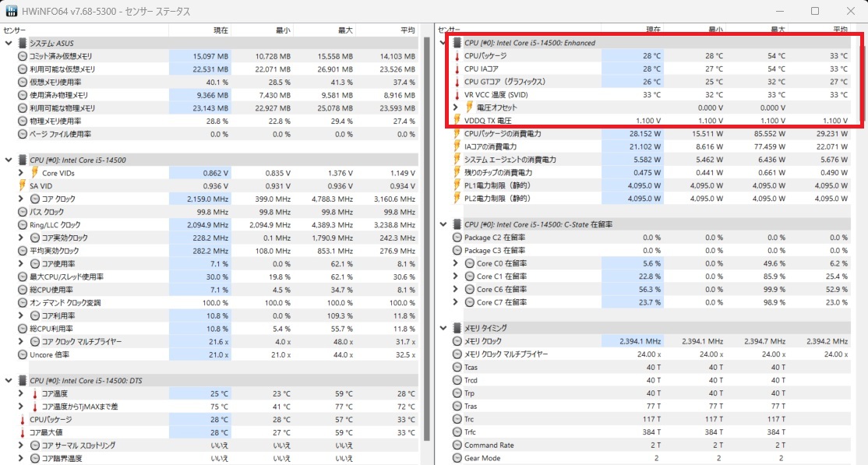Click the clock icon of 総CPU使用率
The image size is (868, 465).
tap(22, 290)
